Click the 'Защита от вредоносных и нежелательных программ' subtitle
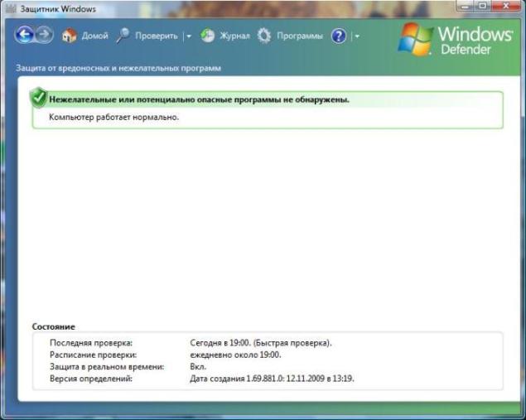 (118, 68)
